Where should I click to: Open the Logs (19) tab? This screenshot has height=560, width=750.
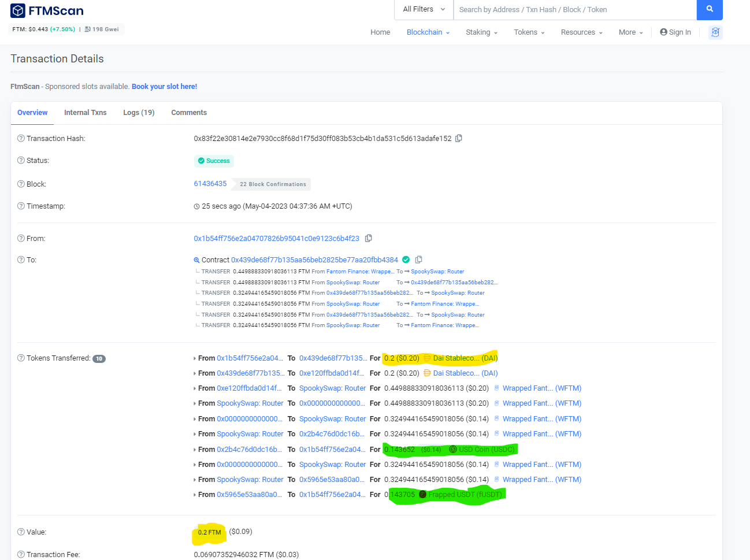coord(139,113)
